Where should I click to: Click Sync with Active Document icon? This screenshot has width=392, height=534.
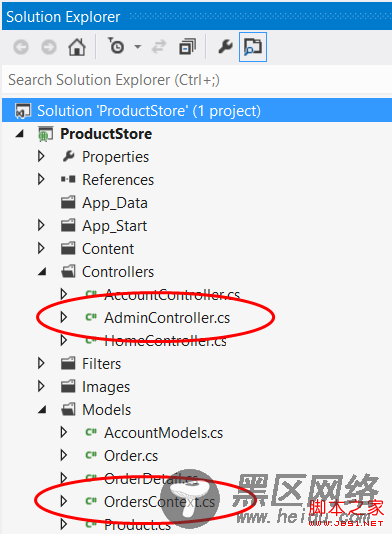click(x=159, y=47)
